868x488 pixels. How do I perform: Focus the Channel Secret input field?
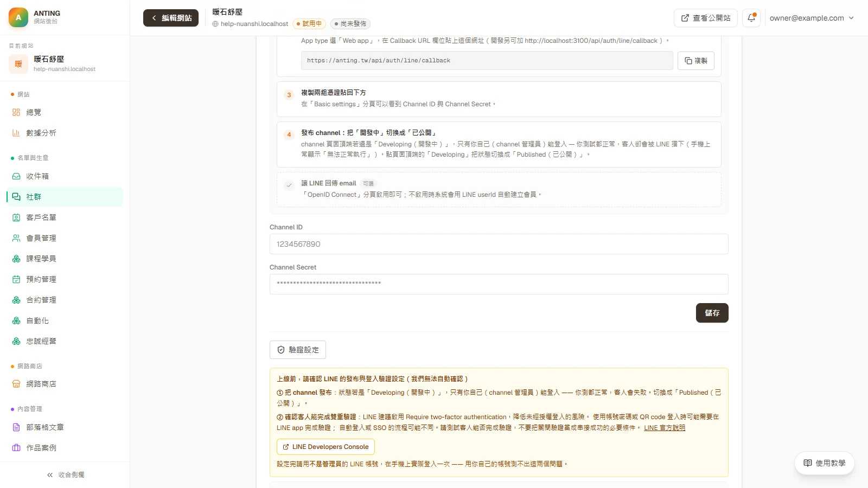[499, 284]
